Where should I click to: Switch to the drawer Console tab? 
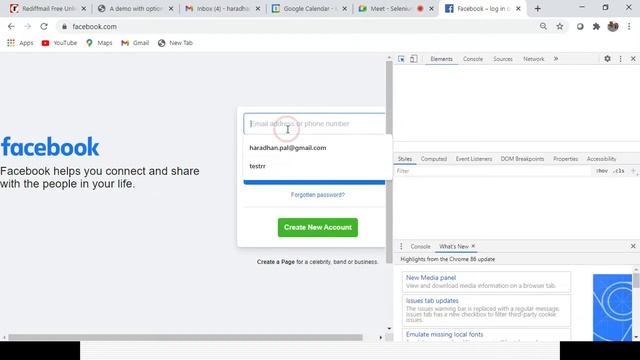click(420, 247)
